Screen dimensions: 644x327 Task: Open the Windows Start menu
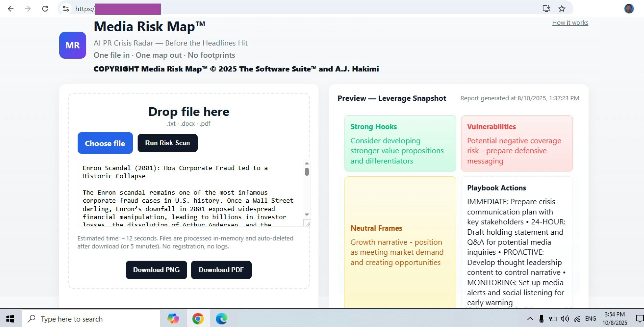10,319
